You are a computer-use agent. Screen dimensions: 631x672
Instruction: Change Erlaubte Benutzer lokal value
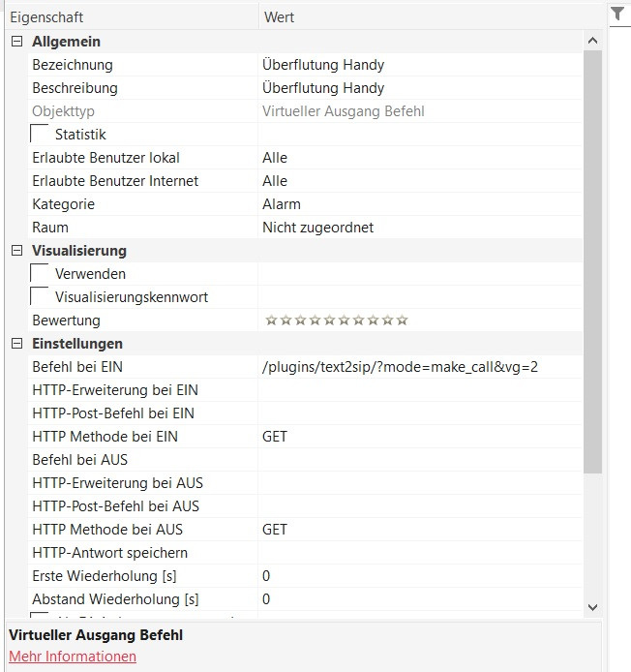(275, 158)
